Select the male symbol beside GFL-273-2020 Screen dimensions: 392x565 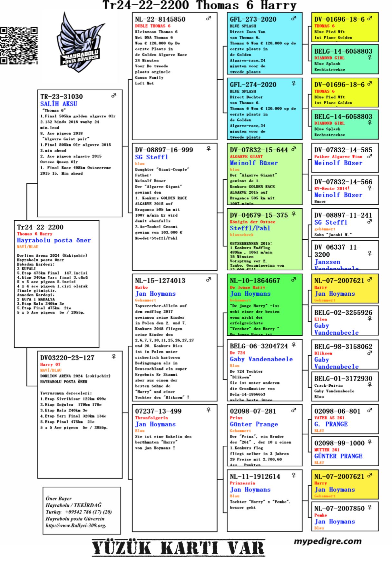click(294, 18)
